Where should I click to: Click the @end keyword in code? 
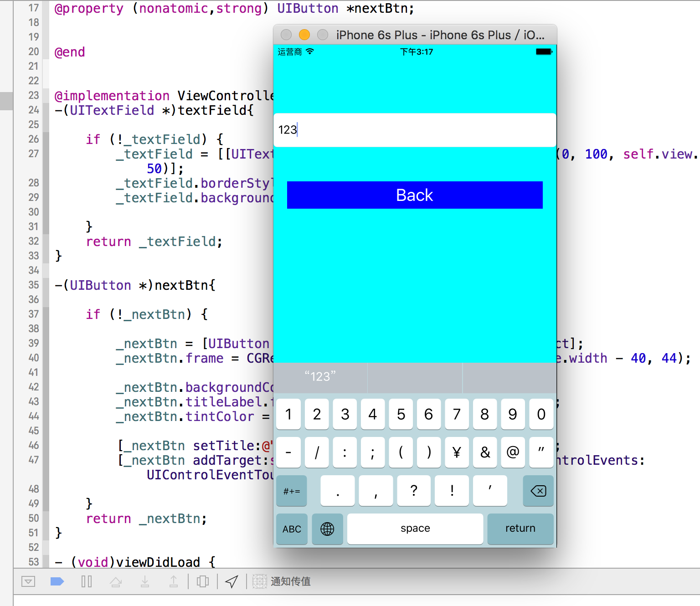click(70, 52)
